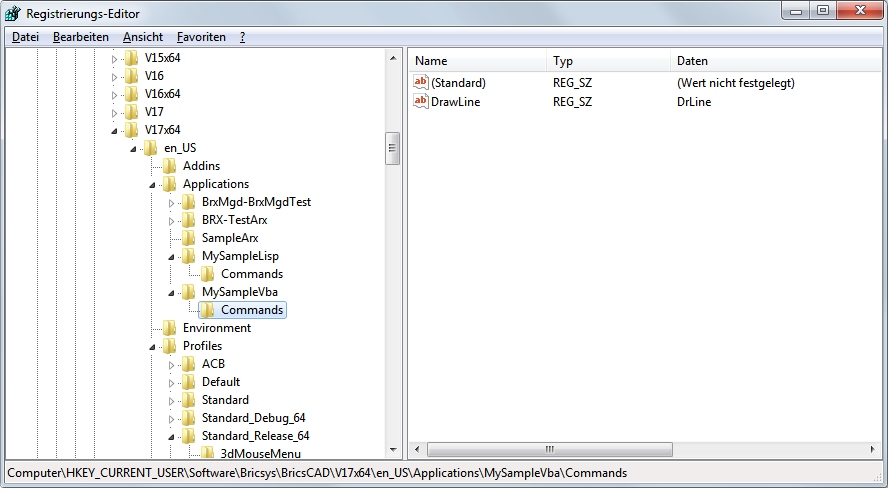Open the Bearbeiten menu
The image size is (888, 488).
[81, 37]
